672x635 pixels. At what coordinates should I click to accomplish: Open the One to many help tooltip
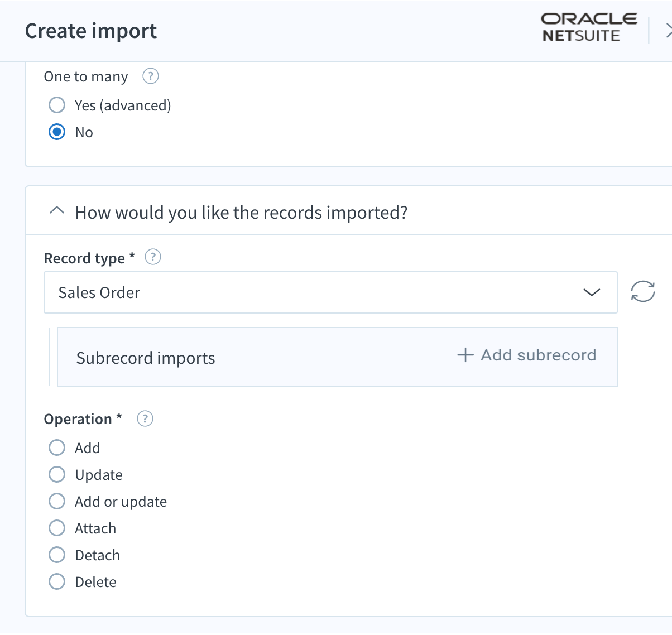coord(150,76)
